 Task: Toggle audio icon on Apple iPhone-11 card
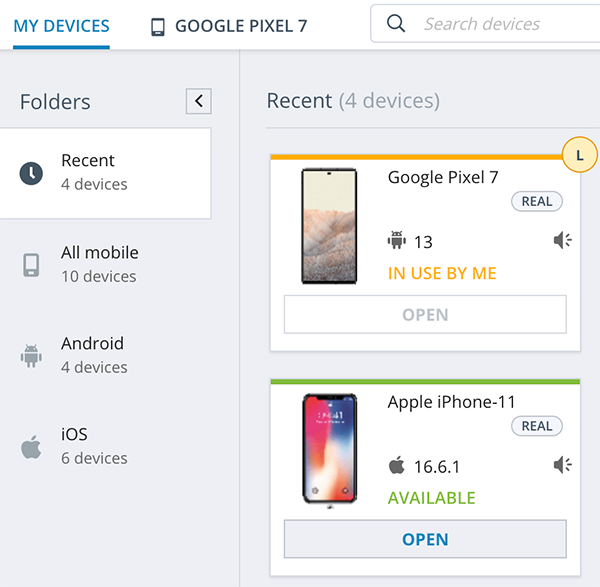coord(562,465)
